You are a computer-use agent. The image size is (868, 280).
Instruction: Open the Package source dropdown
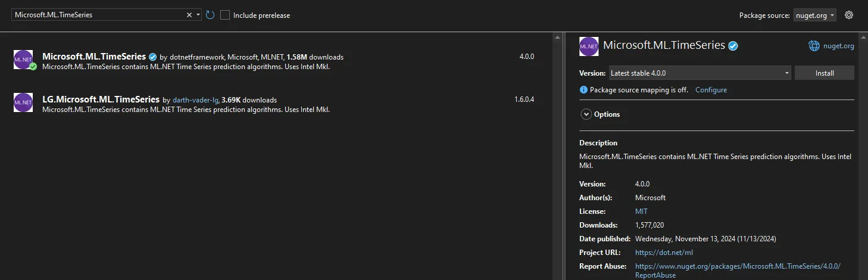point(814,15)
